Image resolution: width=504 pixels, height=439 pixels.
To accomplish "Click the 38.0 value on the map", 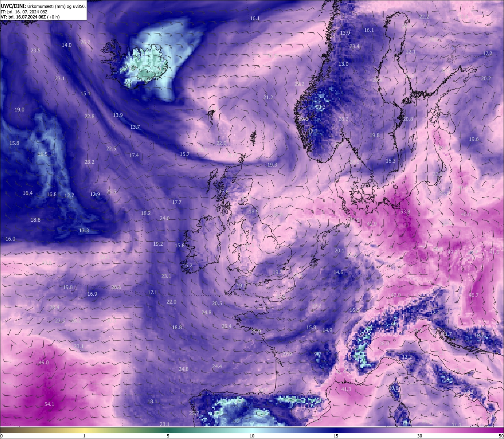I will (384, 343).
